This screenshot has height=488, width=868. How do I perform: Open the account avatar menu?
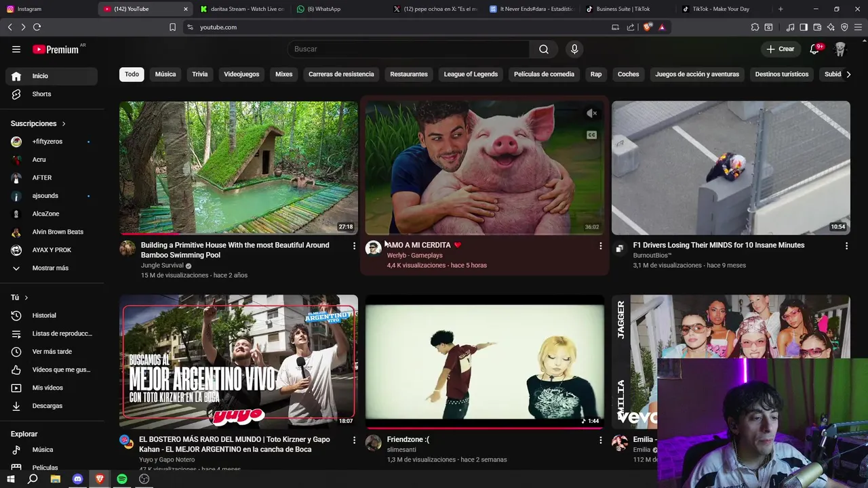840,49
